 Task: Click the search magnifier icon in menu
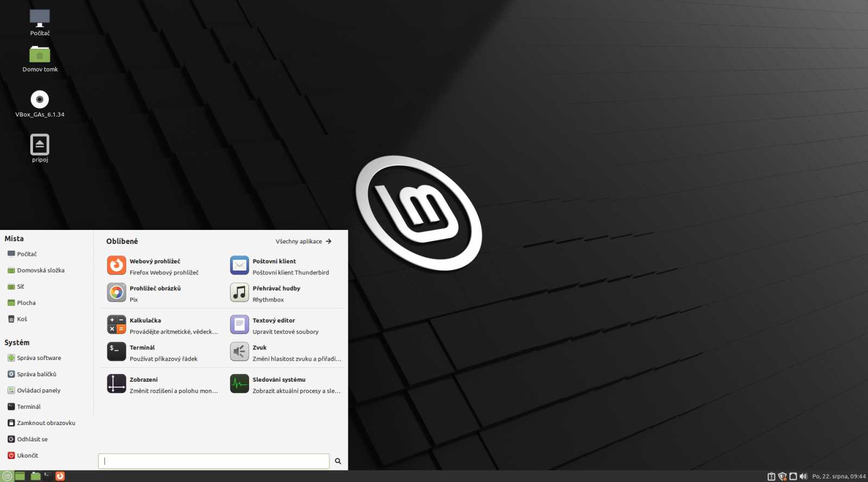(338, 461)
